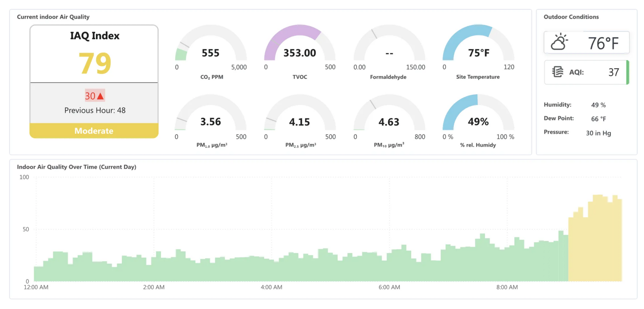This screenshot has height=309, width=644.
Task: Click the IAQ Index value 79
Action: (95, 63)
